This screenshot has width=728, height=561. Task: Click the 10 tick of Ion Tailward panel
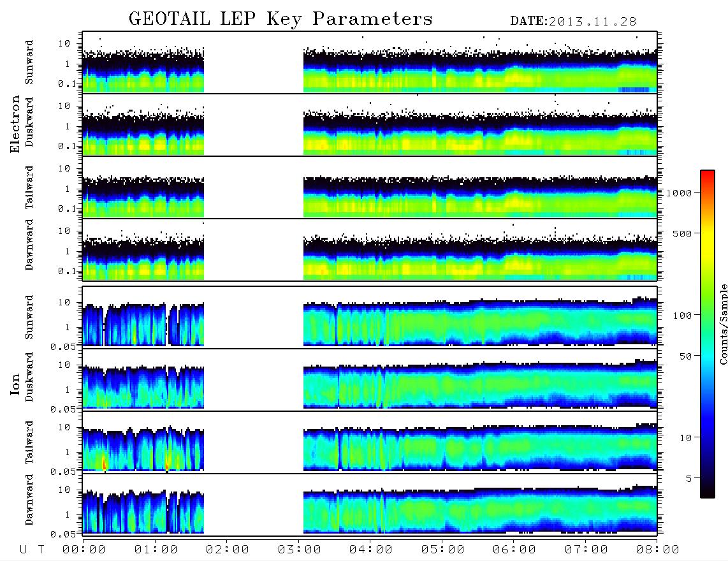(x=64, y=427)
